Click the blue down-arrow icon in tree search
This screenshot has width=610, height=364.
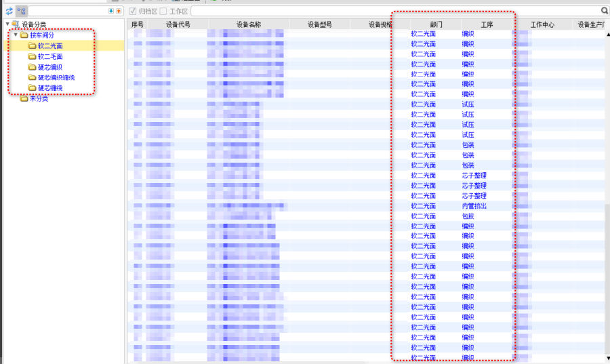111,12
